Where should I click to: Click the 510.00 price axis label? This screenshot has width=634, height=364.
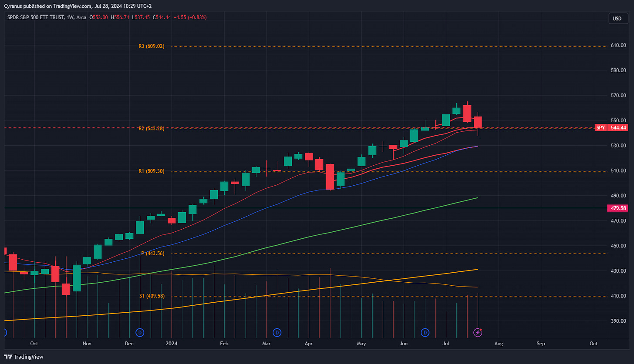[x=619, y=170]
